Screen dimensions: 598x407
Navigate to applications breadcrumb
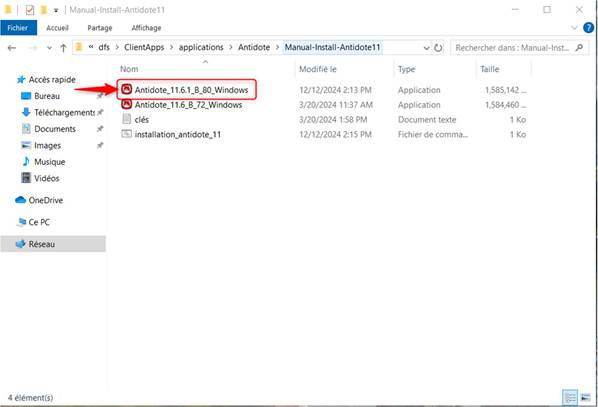tap(201, 47)
